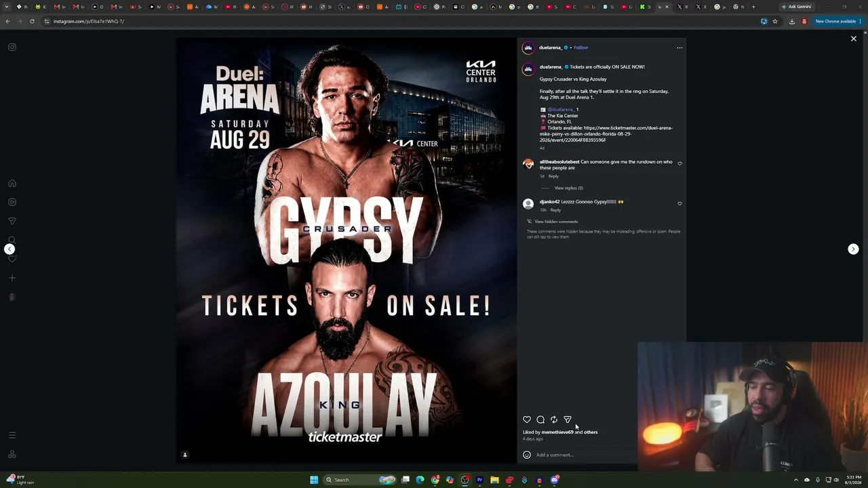Open the Create plus icon in sidebar

(x=12, y=278)
